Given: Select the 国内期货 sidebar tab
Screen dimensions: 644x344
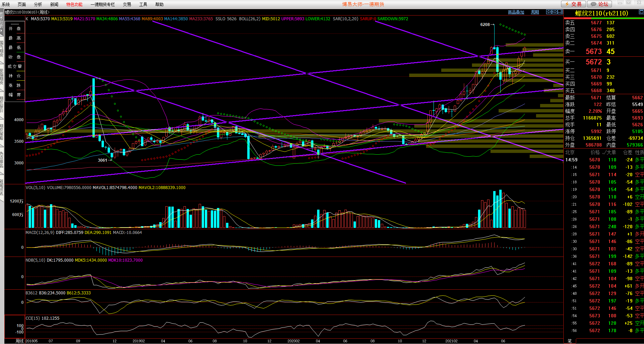Looking at the screenshot, I should [x=2, y=49].
